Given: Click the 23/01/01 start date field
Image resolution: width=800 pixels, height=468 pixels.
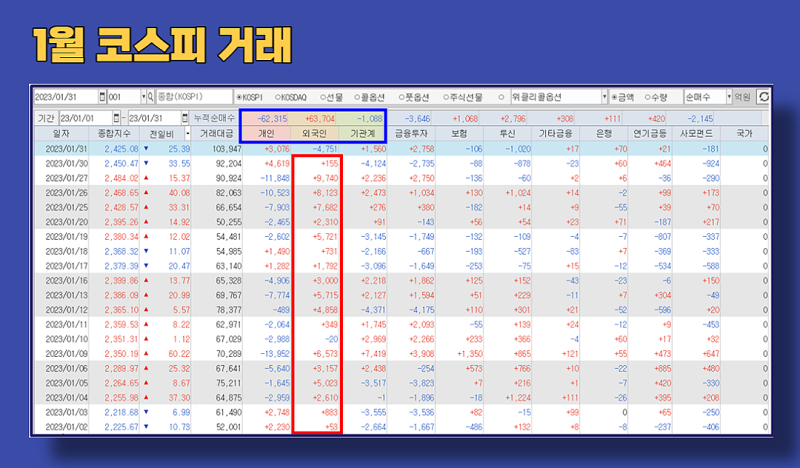Looking at the screenshot, I should click(86, 118).
